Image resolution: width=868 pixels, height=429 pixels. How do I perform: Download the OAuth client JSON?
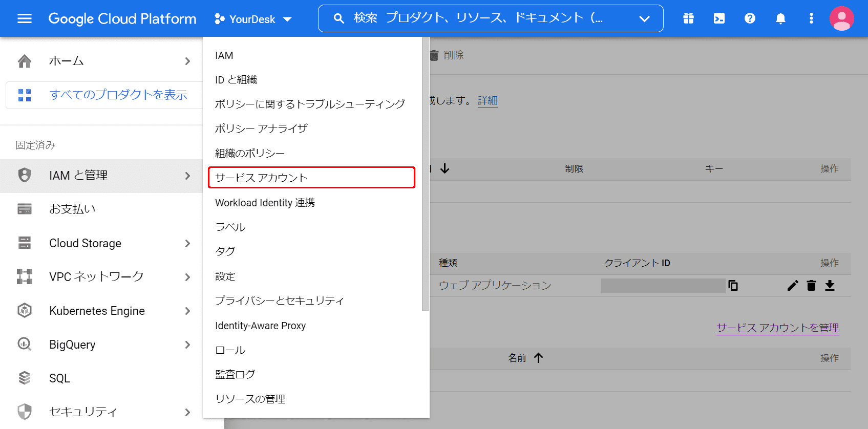coord(830,285)
